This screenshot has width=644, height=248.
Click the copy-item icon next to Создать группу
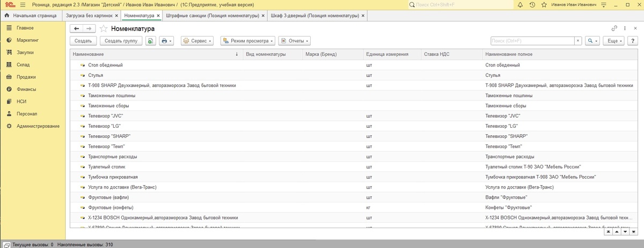pos(151,41)
